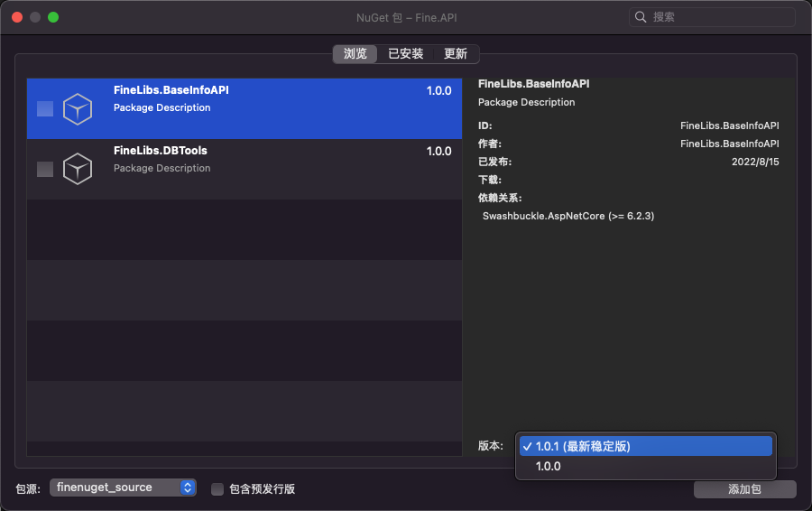Click the magnifier icon in search box

click(641, 17)
